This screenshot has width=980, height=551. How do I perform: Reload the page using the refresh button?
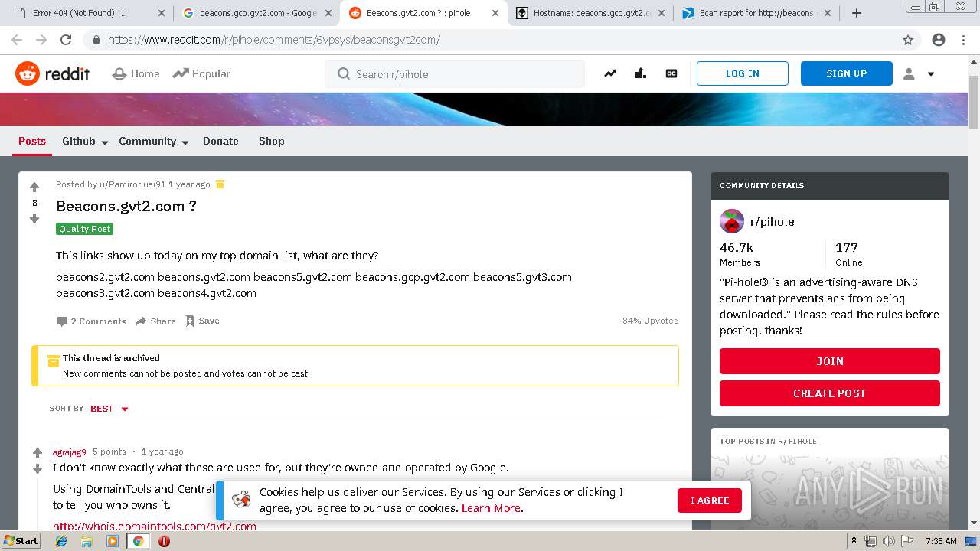coord(66,40)
